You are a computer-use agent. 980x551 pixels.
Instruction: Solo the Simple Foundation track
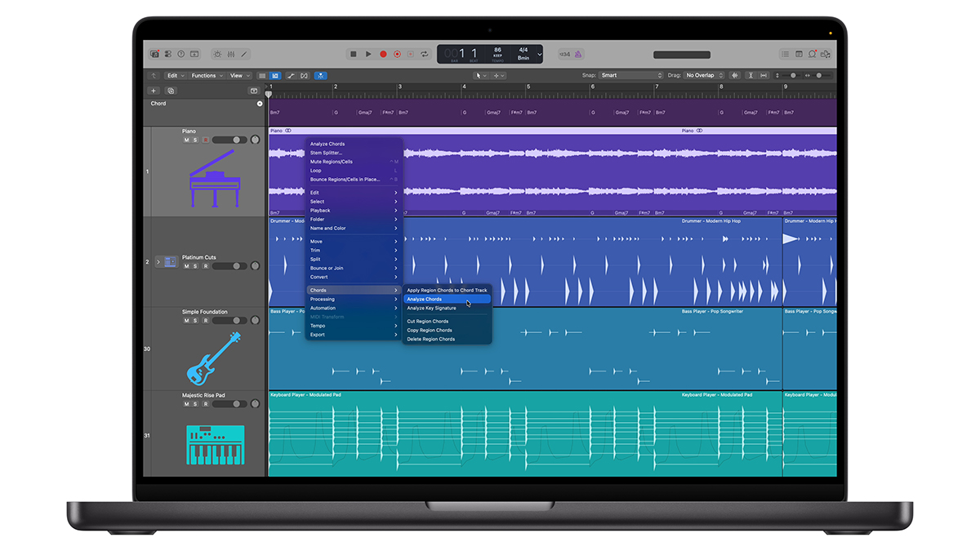(194, 320)
